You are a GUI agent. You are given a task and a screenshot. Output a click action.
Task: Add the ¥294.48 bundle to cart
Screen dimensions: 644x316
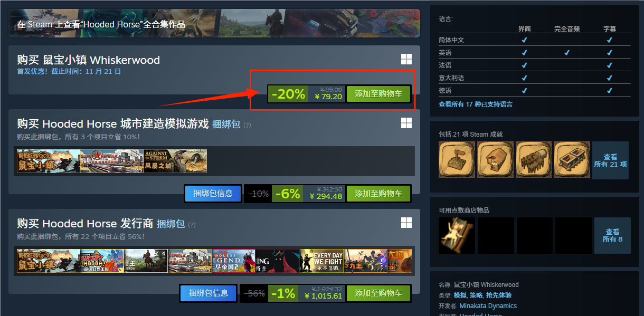click(x=378, y=194)
